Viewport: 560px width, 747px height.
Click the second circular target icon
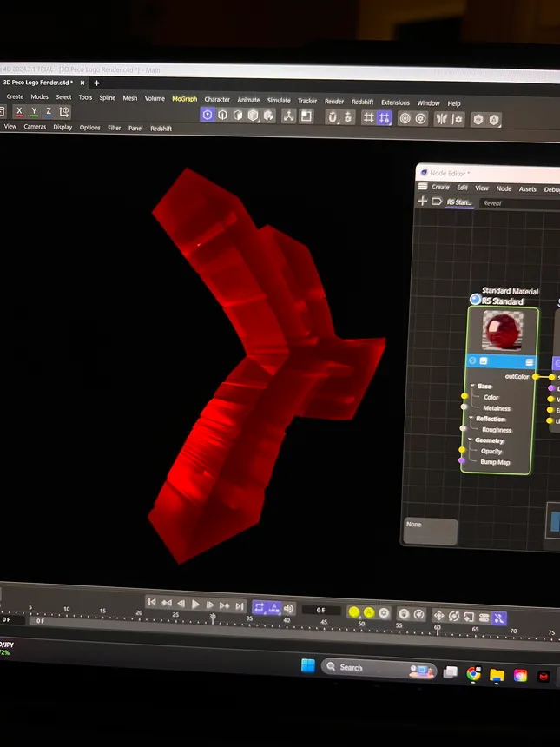(420, 119)
